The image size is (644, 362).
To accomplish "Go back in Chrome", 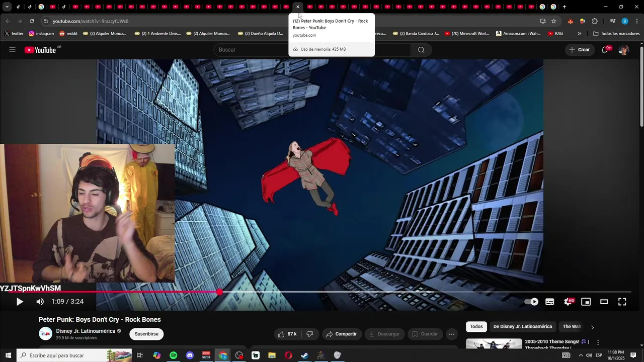I will 8,21.
